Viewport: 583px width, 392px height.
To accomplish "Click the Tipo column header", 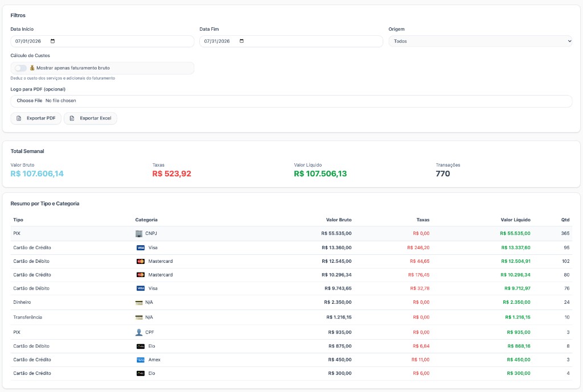I will [18, 220].
